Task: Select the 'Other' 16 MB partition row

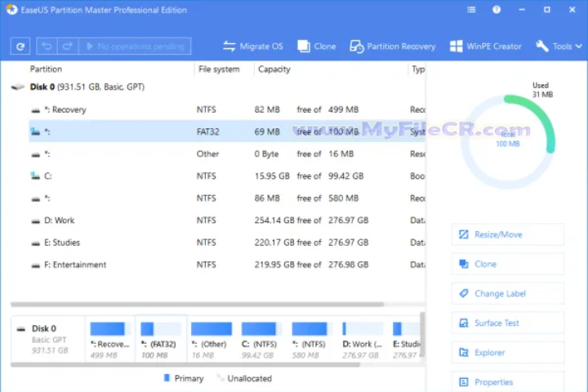Action: (x=227, y=154)
